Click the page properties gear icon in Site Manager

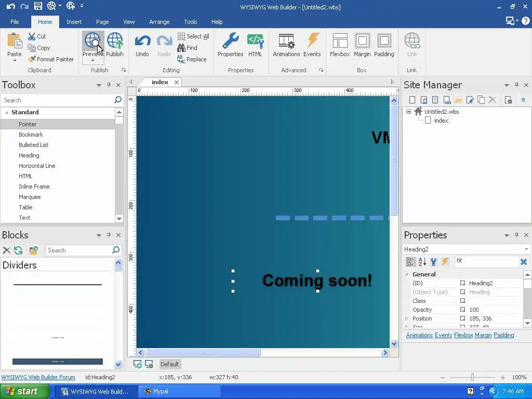508,100
